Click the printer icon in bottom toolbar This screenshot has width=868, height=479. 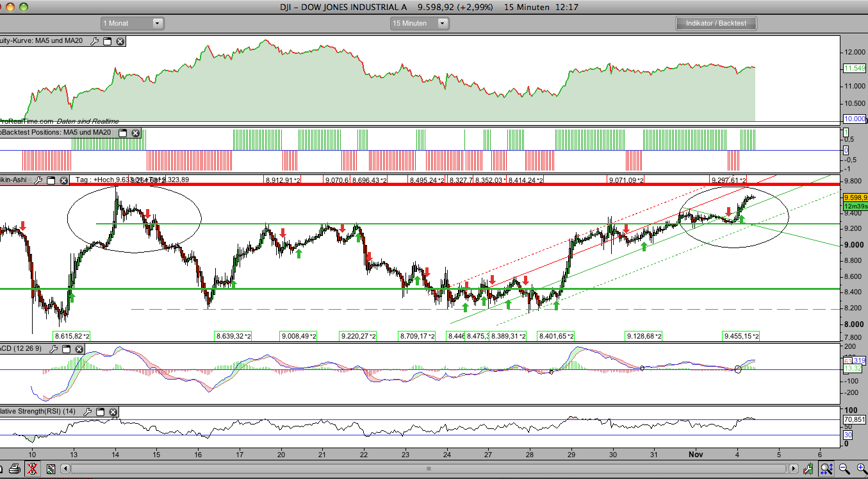[x=14, y=469]
